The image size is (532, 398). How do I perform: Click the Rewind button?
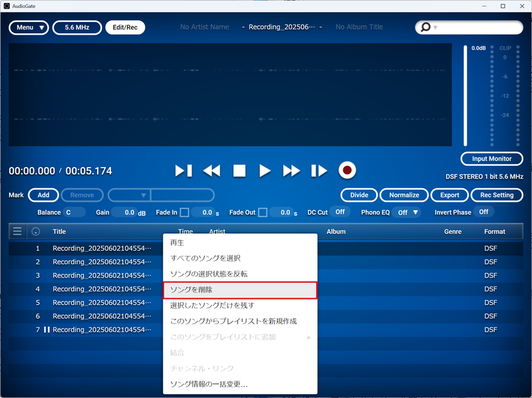211,170
